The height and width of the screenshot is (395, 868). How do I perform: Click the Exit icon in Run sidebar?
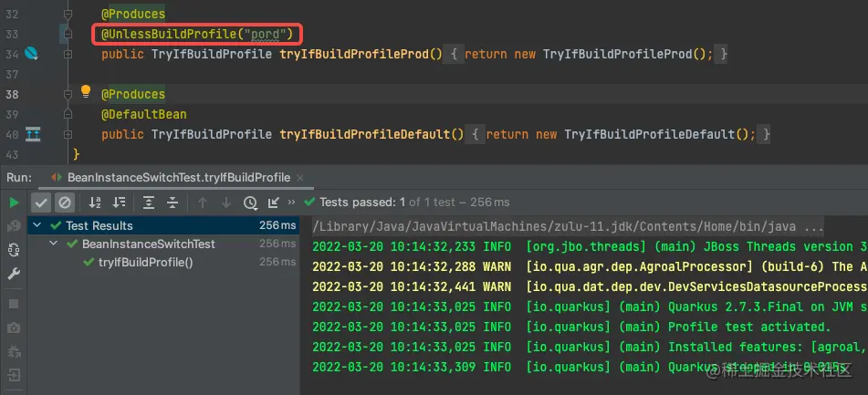tap(14, 375)
